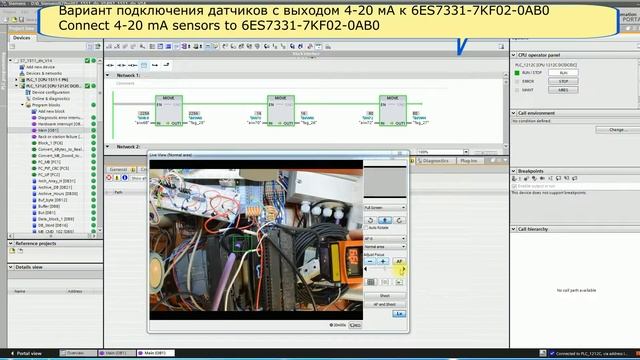Click focus slider right arrow
Image resolution: width=640 pixels, height=360 pixels.
404,269
